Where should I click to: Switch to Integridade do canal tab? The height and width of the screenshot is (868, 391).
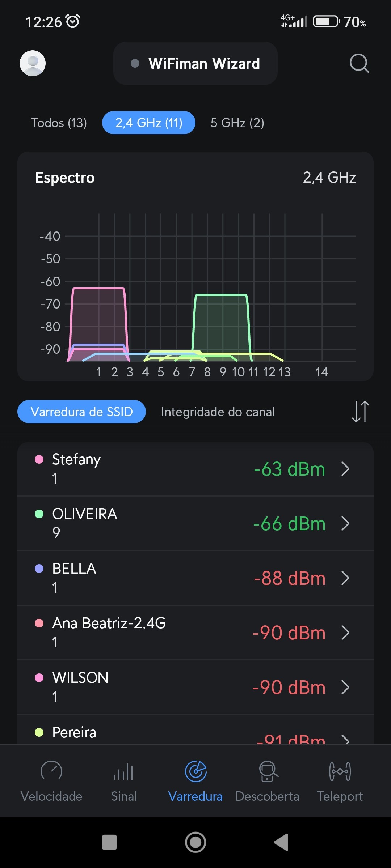click(218, 412)
